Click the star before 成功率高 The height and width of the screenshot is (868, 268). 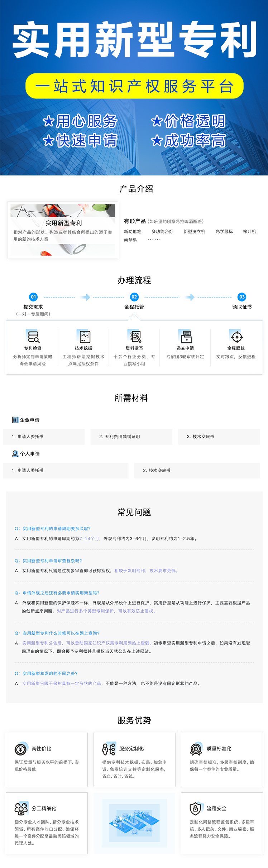click(157, 140)
